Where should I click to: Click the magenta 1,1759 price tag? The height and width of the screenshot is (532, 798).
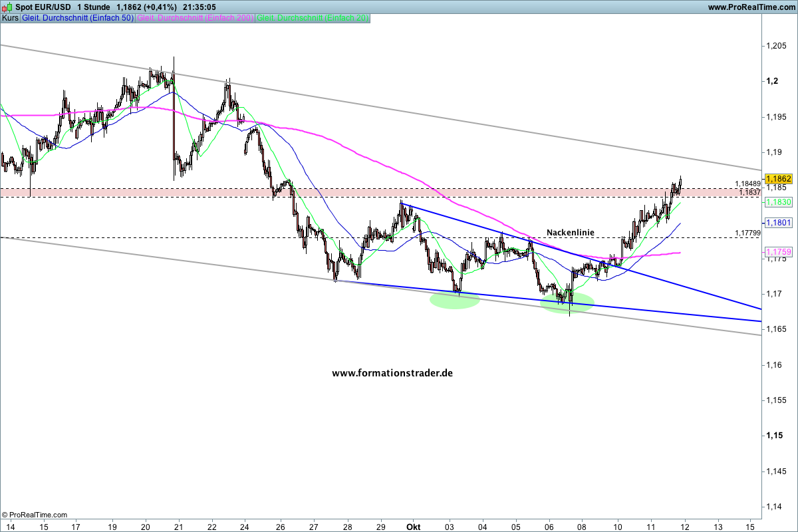pos(777,252)
